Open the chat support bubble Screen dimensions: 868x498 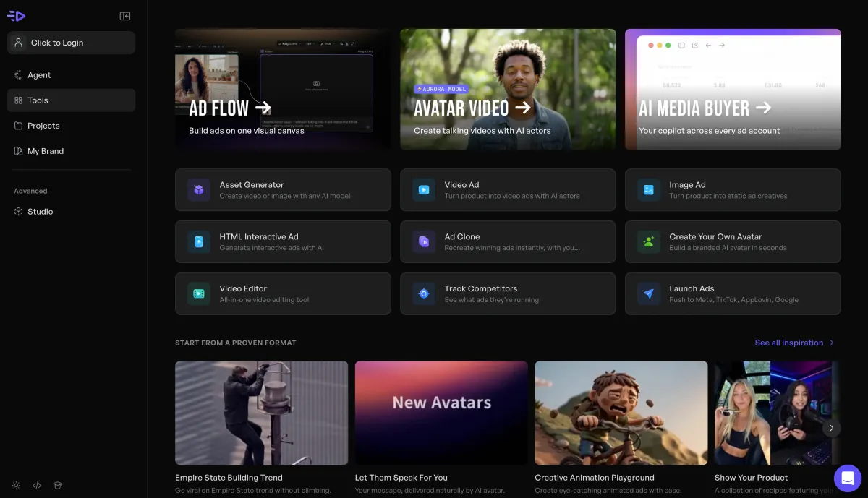(848, 478)
